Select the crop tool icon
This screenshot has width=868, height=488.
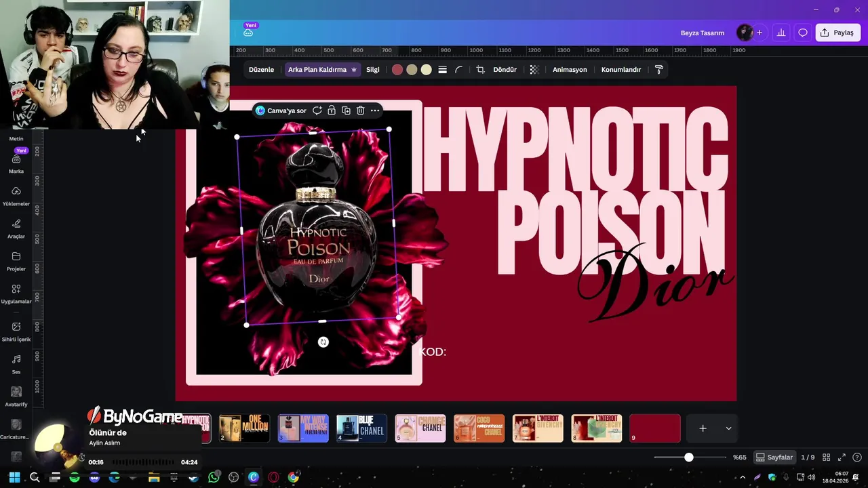tap(480, 70)
